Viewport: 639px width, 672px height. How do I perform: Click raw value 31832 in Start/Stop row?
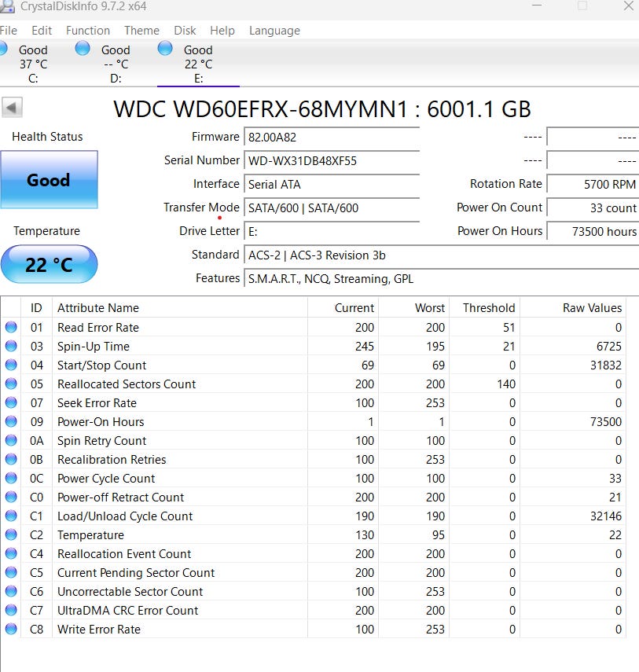pyautogui.click(x=605, y=365)
